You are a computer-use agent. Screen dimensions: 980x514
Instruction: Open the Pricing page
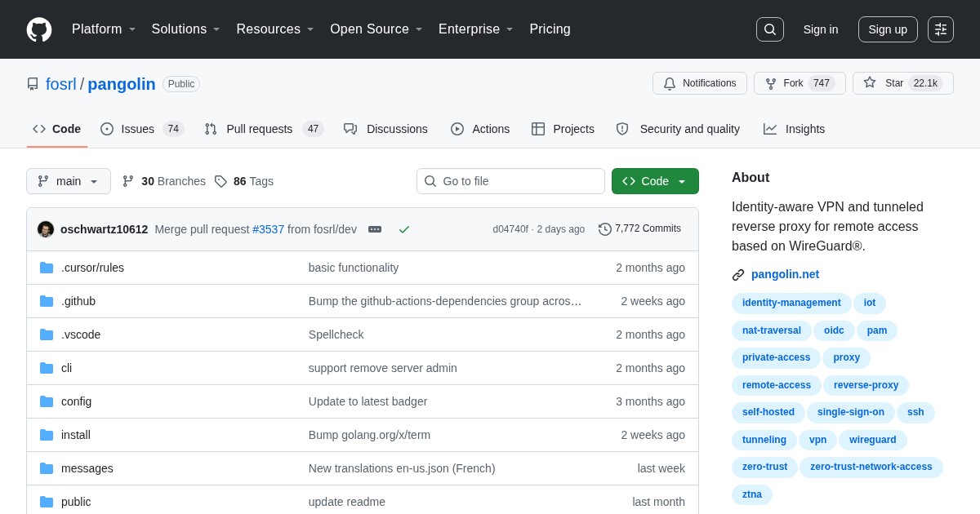pos(550,29)
